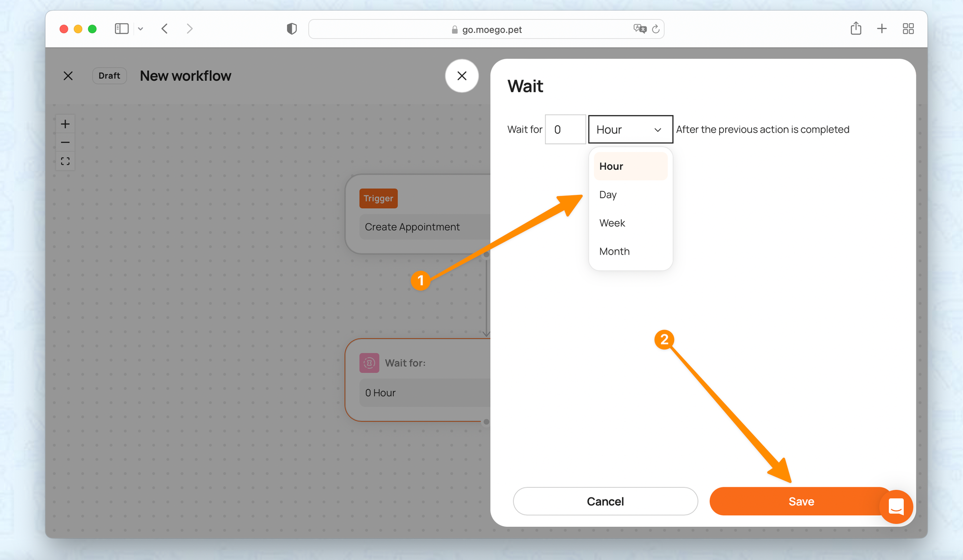963x560 pixels.
Task: Click the Wait step hourglass icon
Action: 369,363
